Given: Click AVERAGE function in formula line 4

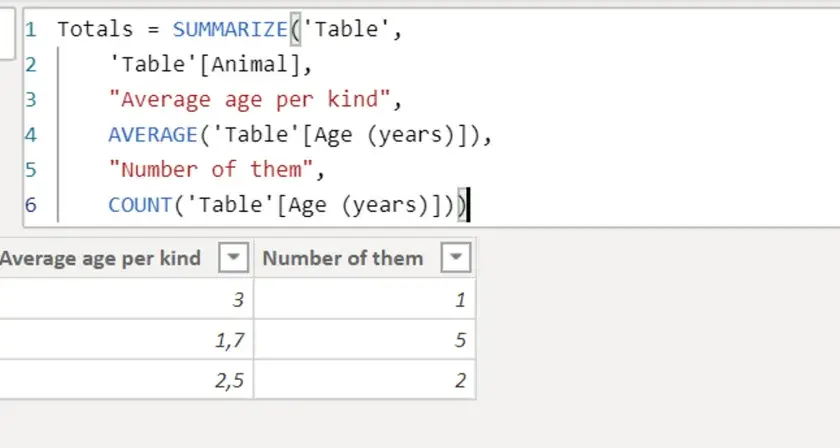Looking at the screenshot, I should click(x=153, y=135).
